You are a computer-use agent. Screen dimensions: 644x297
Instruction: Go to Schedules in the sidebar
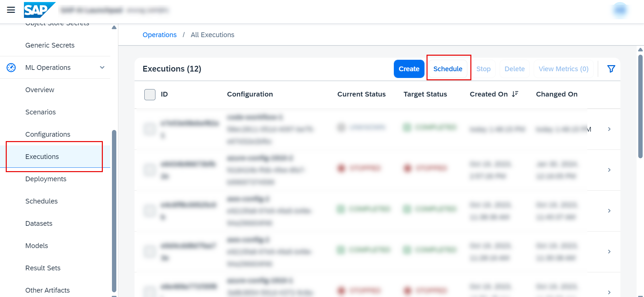41,201
